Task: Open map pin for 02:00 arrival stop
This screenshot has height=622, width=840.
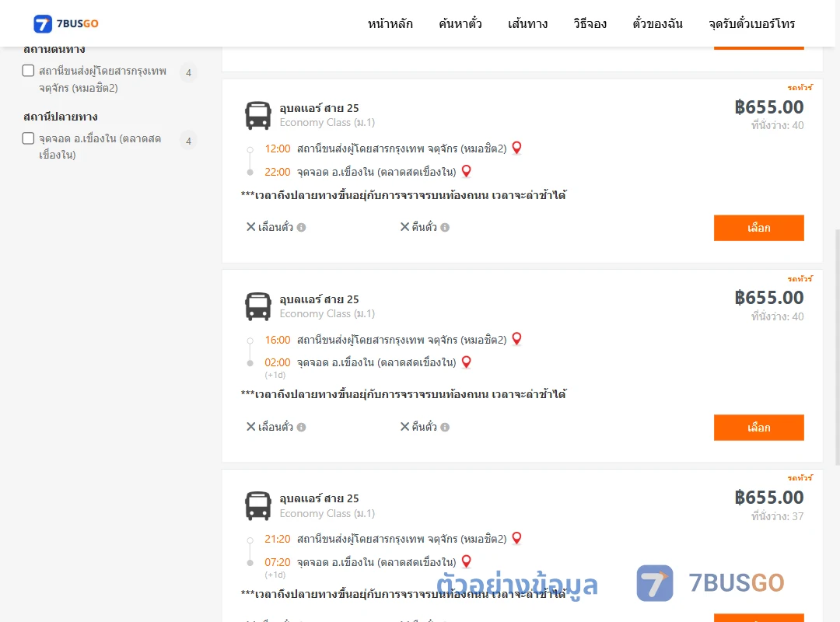Action: coord(467,362)
